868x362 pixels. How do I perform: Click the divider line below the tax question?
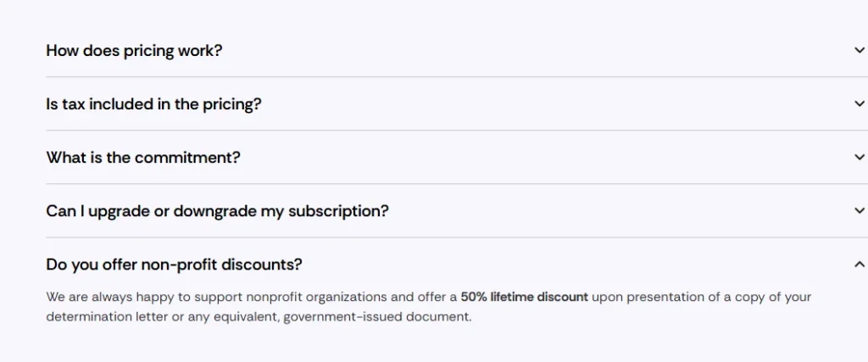(456, 131)
